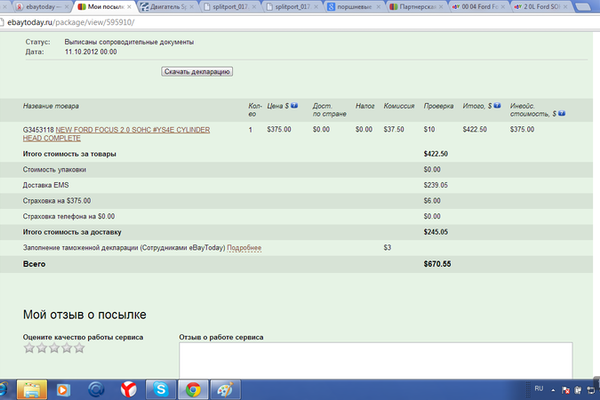Viewport: 600px width, 400px height.
Task: Switch to the поршневые tab
Action: pyautogui.click(x=352, y=7)
